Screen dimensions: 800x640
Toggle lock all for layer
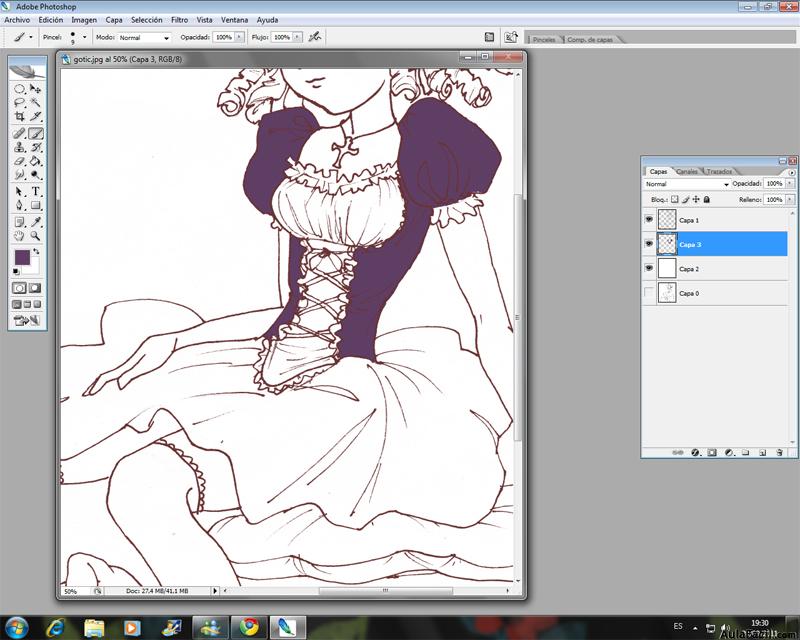pos(707,200)
